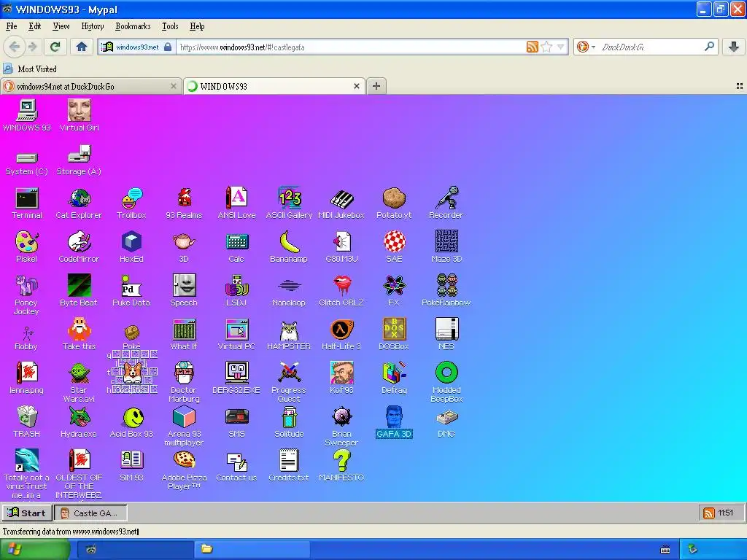Open the 3D teapot icon

(184, 247)
